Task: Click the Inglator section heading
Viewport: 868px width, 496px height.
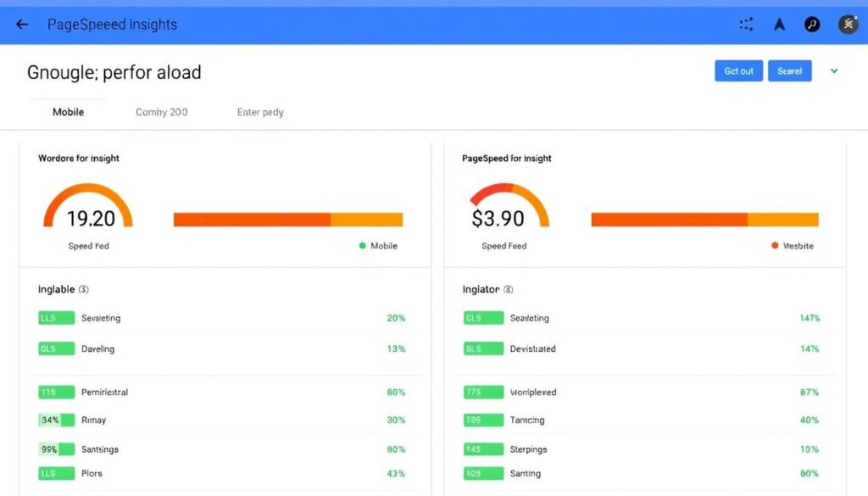Action: point(481,289)
